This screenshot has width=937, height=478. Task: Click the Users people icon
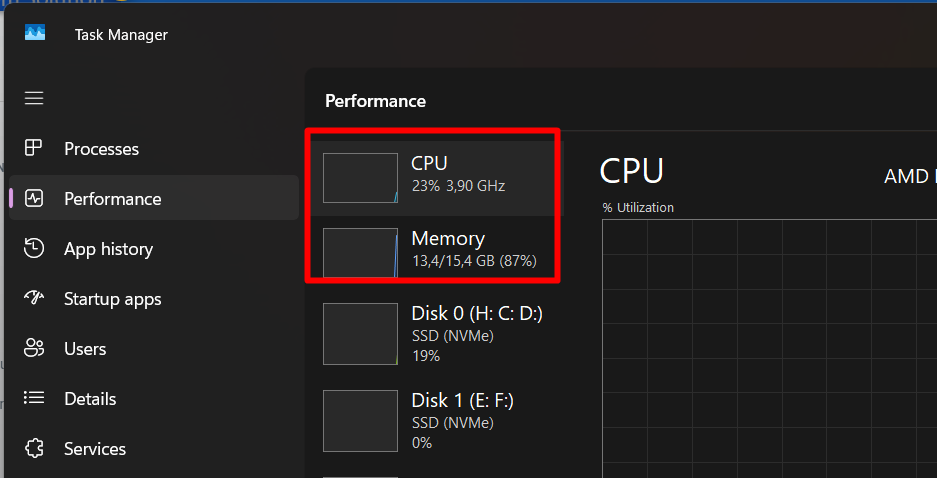coord(33,348)
